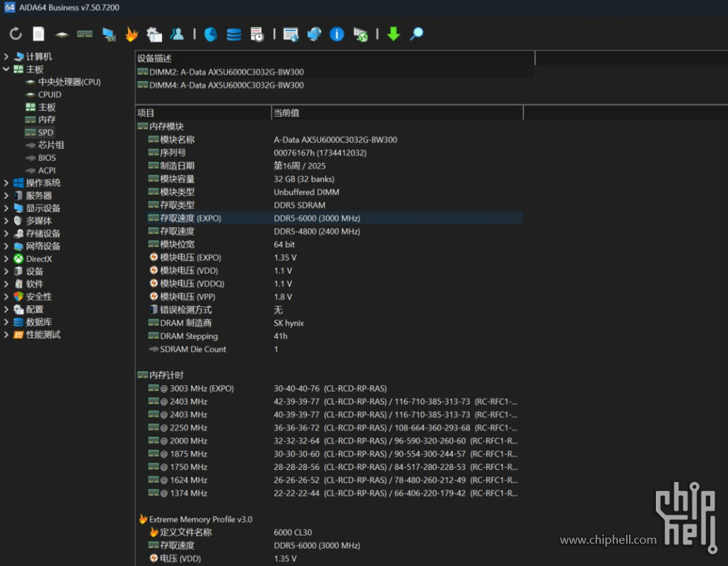Expand the 显示设备 tree node
Image resolution: width=728 pixels, height=566 pixels.
[6, 208]
